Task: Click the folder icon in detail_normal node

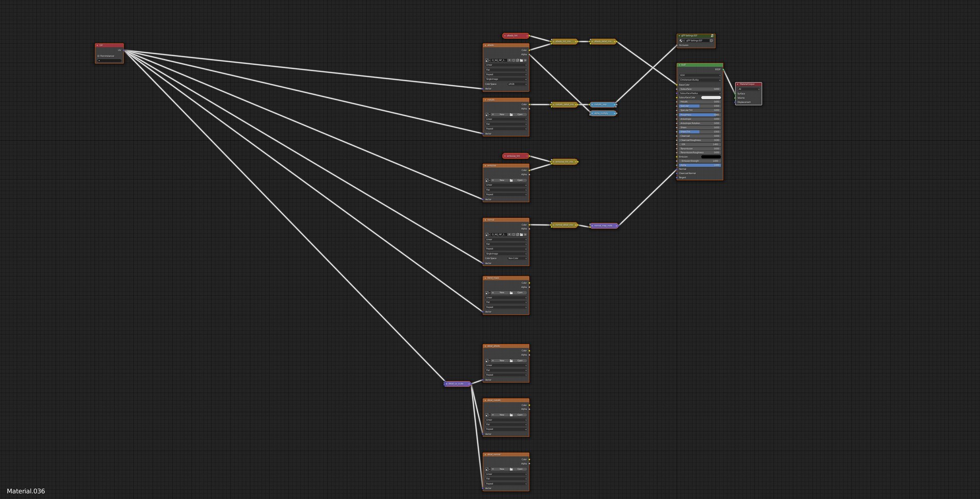Action: [511, 469]
